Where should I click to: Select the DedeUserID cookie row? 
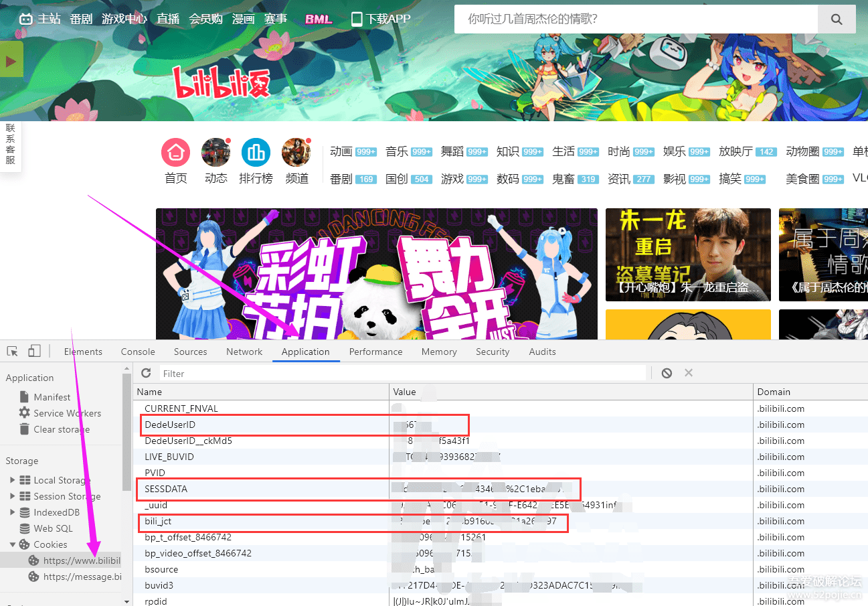[x=501, y=425]
